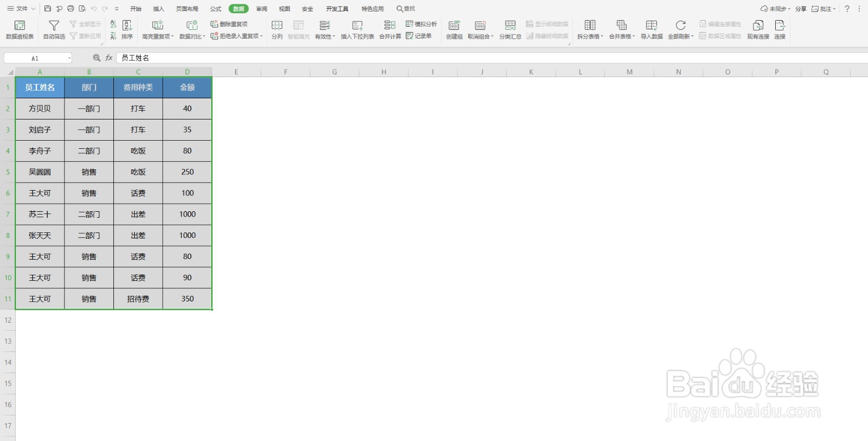Click the 批注 comments button
This screenshot has width=868, height=441.
coord(824,9)
